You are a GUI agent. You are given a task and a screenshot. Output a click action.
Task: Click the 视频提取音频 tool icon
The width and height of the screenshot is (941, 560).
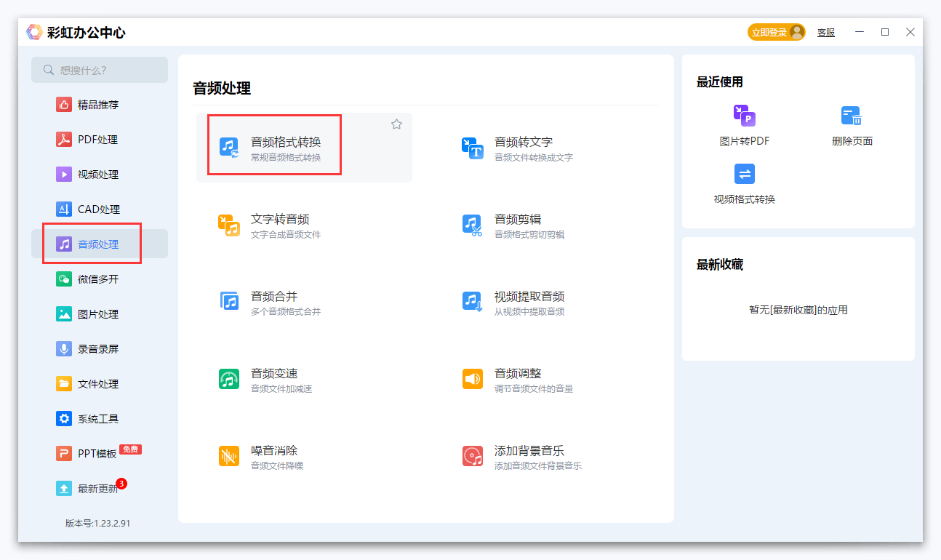[473, 302]
